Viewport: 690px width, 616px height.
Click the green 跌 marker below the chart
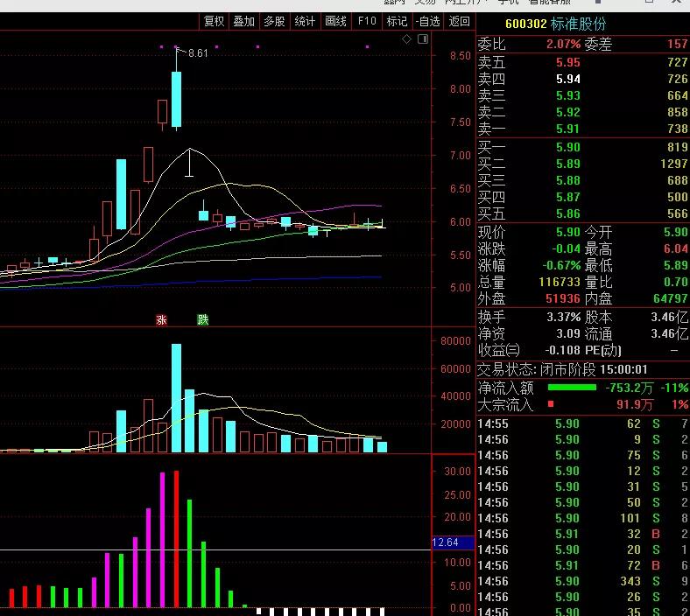coord(203,320)
